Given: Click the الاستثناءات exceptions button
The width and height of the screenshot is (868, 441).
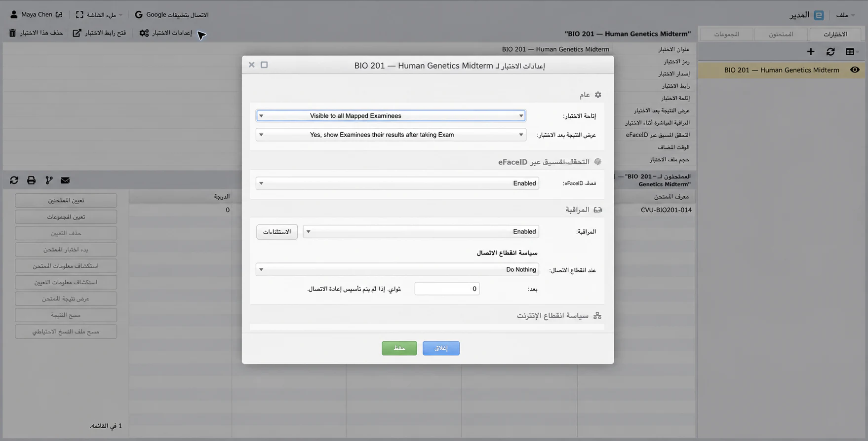Looking at the screenshot, I should coord(277,232).
